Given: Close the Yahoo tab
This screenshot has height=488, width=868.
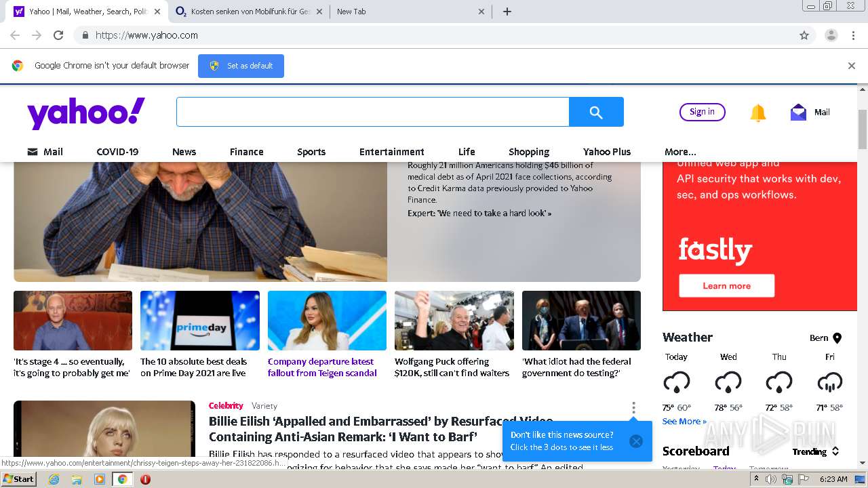Looking at the screenshot, I should coord(157,12).
